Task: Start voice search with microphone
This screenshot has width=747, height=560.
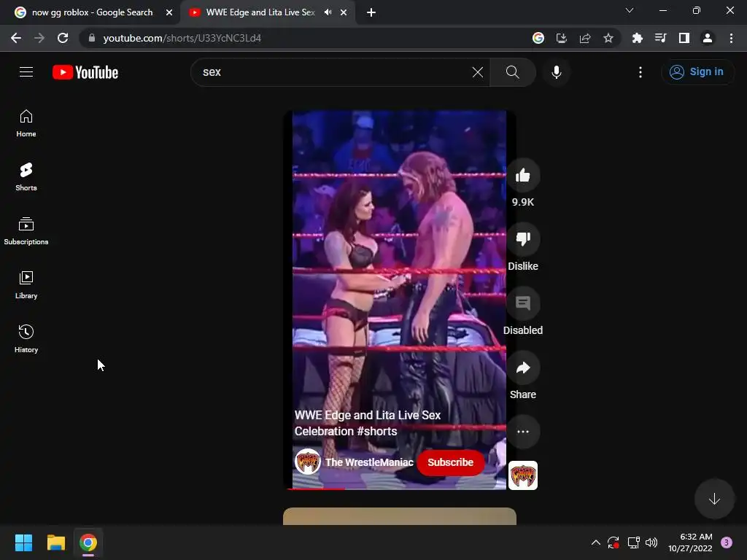Action: point(557,72)
